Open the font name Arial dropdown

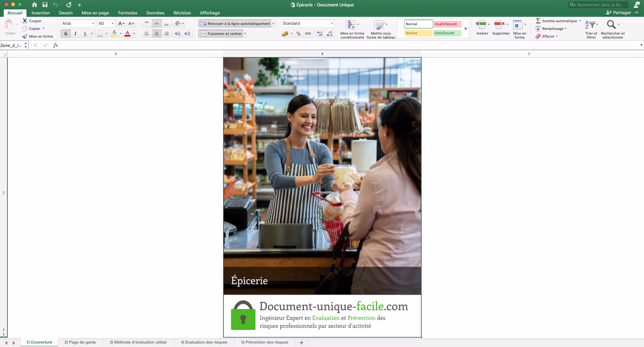click(x=93, y=23)
